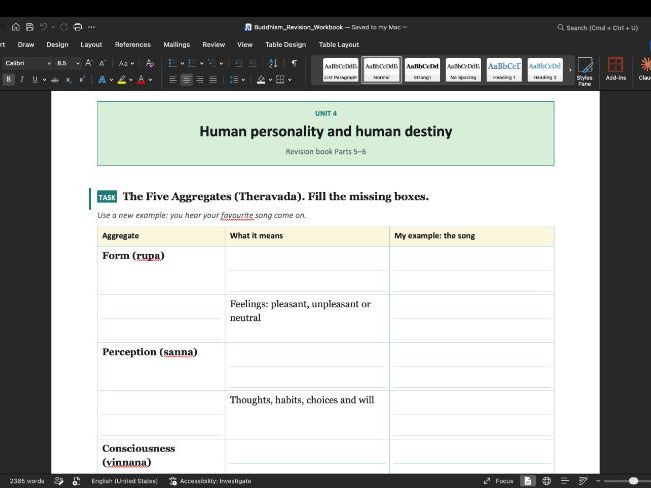
Task: Open line spacing dropdown
Action: pos(237,80)
